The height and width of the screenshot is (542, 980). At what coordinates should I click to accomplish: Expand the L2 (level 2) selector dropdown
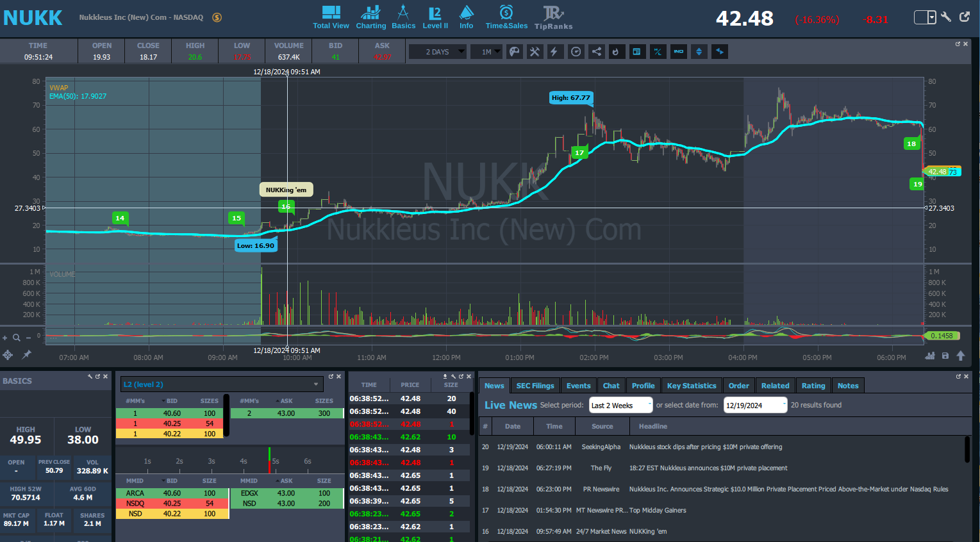222,384
